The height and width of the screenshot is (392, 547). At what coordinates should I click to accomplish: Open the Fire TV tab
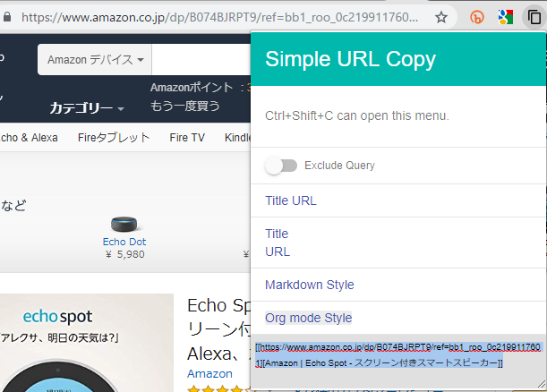pyautogui.click(x=187, y=138)
